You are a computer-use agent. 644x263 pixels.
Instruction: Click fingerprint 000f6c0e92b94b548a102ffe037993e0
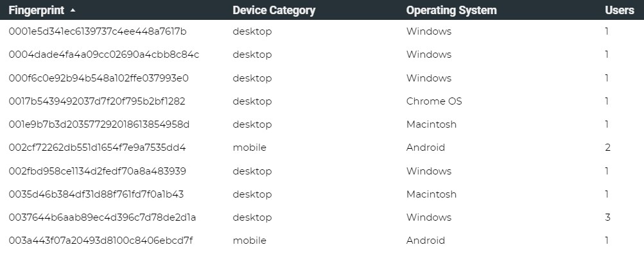coord(98,78)
